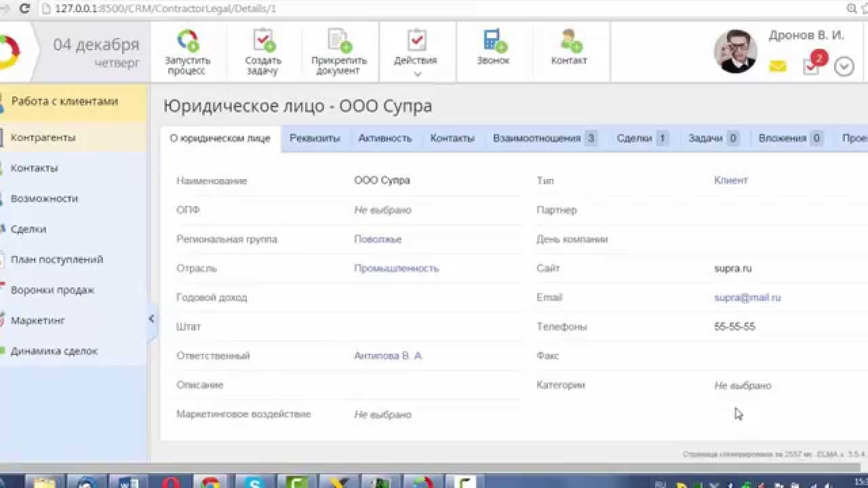Open Динамика сделок in the sidebar
The image size is (868, 488).
click(x=54, y=351)
